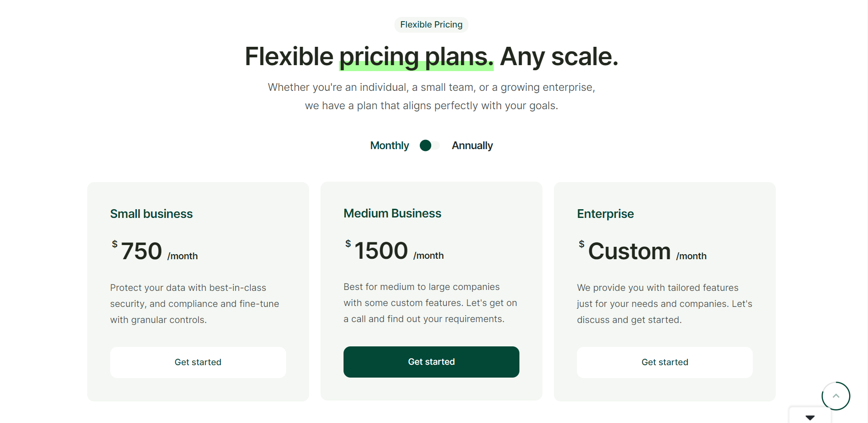Click the Enterprise plan title

coord(605,214)
